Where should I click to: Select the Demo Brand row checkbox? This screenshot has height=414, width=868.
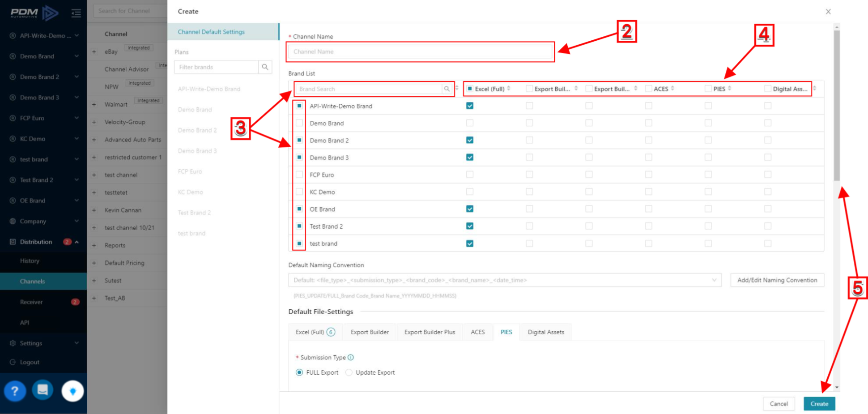[x=299, y=123]
